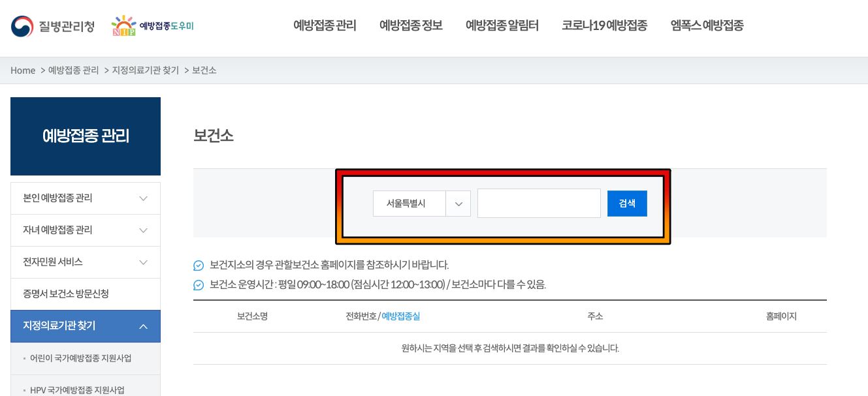This screenshot has height=396, width=868.
Task: Expand the 본인 예방접종 관리 section
Action: [x=86, y=198]
